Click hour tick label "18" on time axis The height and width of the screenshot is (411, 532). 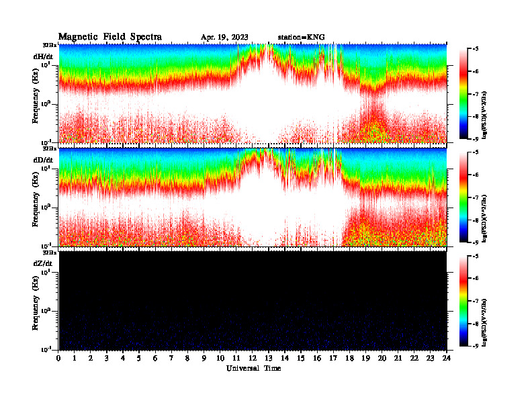pyautogui.click(x=349, y=359)
